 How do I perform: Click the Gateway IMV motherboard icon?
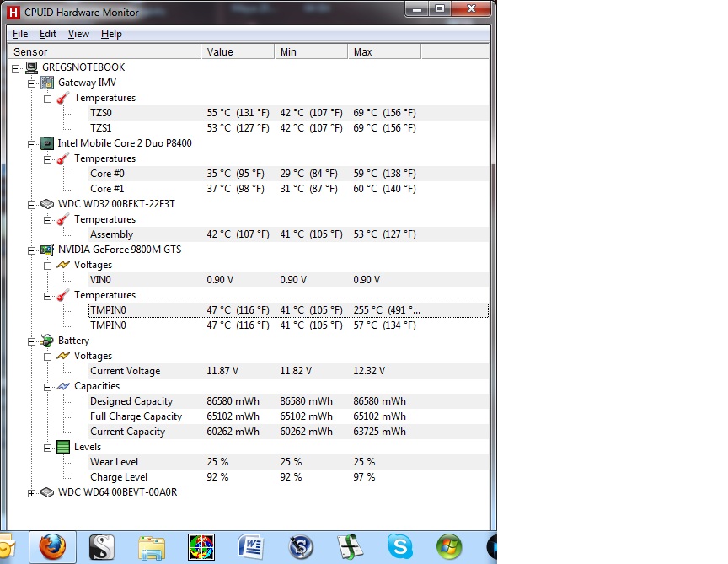tap(47, 83)
